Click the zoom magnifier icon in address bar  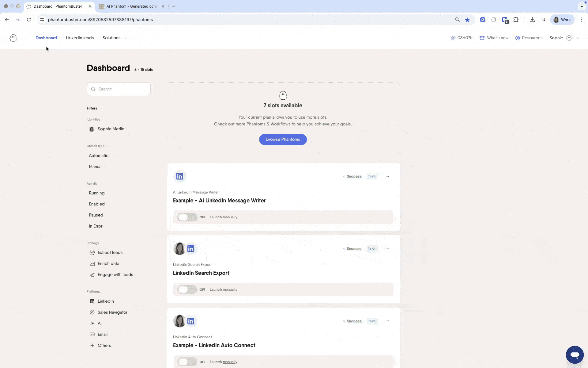tap(457, 20)
